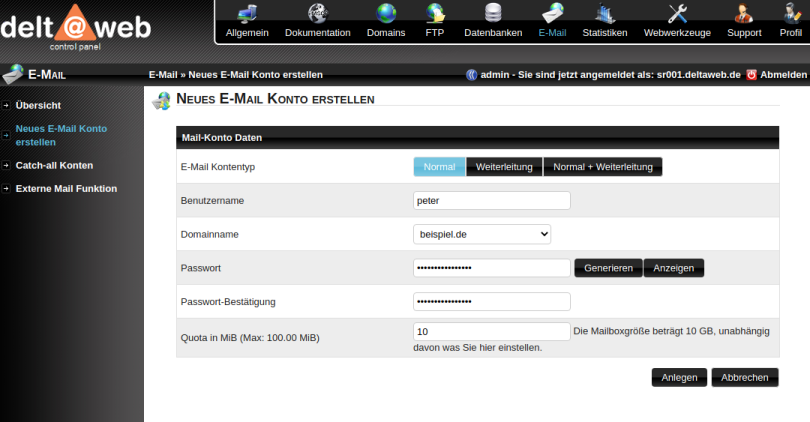
Task: Go to the FTP section icon
Action: (x=435, y=14)
